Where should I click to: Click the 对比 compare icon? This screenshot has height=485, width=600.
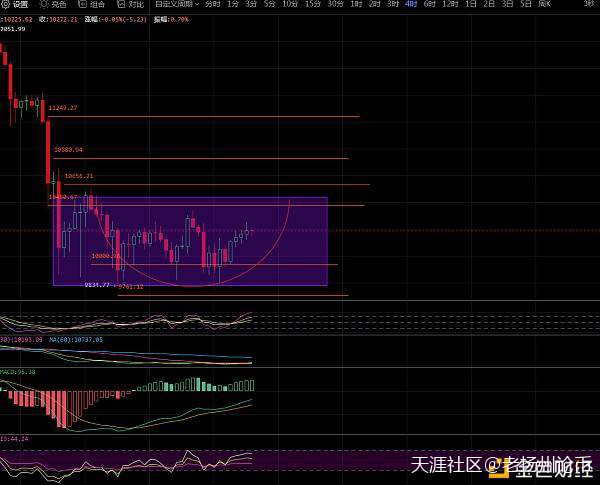coord(131,4)
